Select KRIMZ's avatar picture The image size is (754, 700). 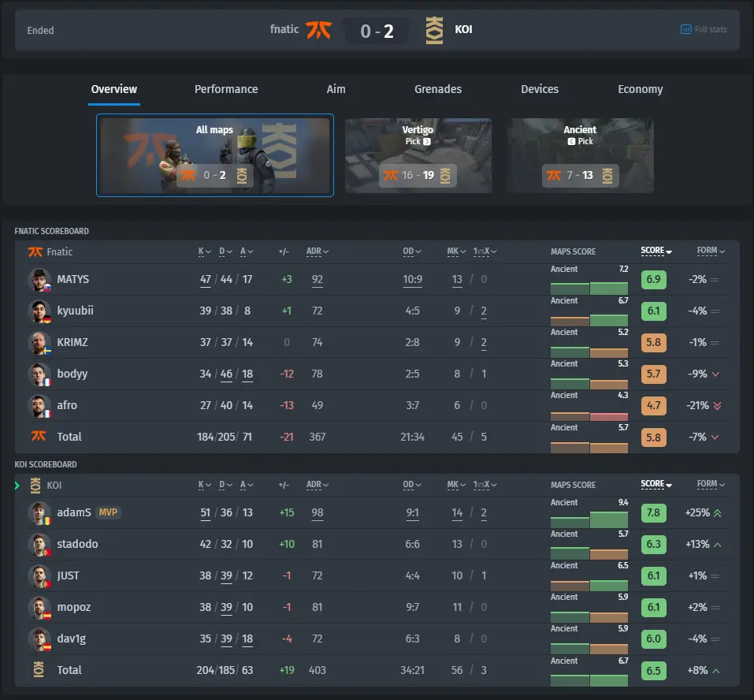(x=39, y=343)
